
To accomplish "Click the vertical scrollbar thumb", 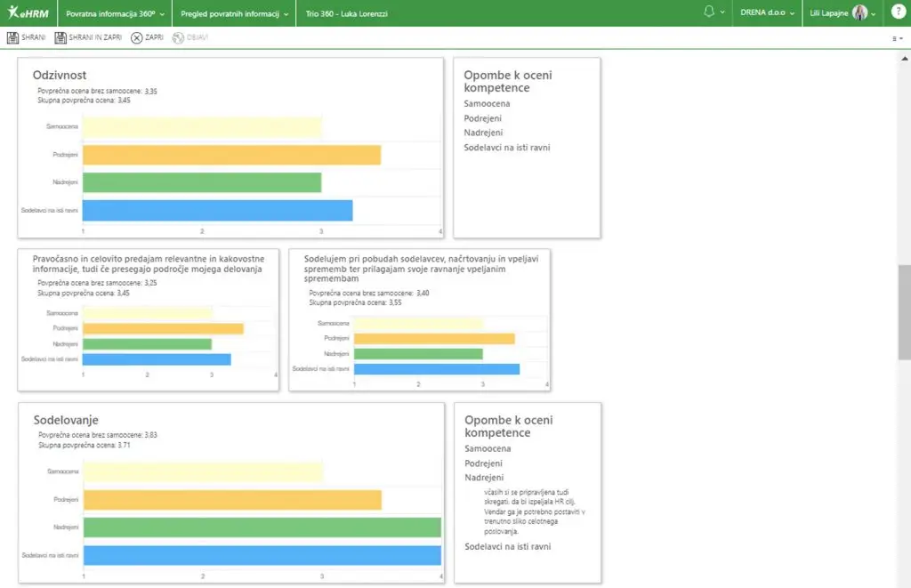I will click(x=904, y=312).
